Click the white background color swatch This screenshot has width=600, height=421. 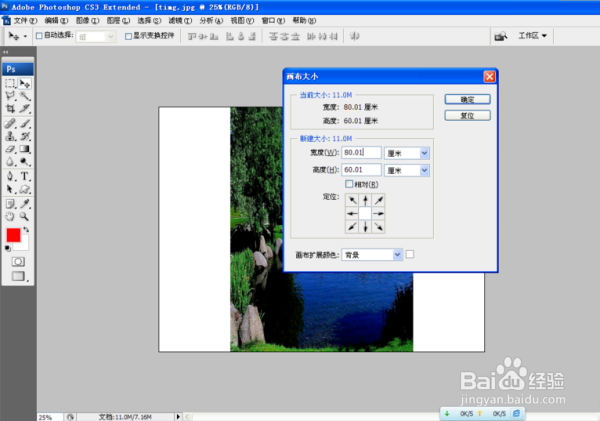[23, 246]
